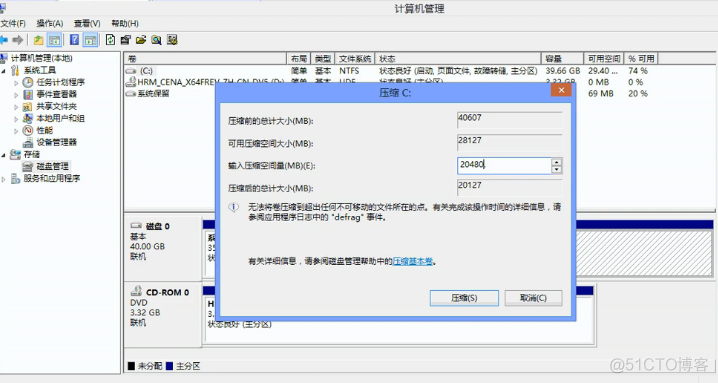This screenshot has width=718, height=383.
Task: Click the properties toolbar icon
Action: pos(125,40)
